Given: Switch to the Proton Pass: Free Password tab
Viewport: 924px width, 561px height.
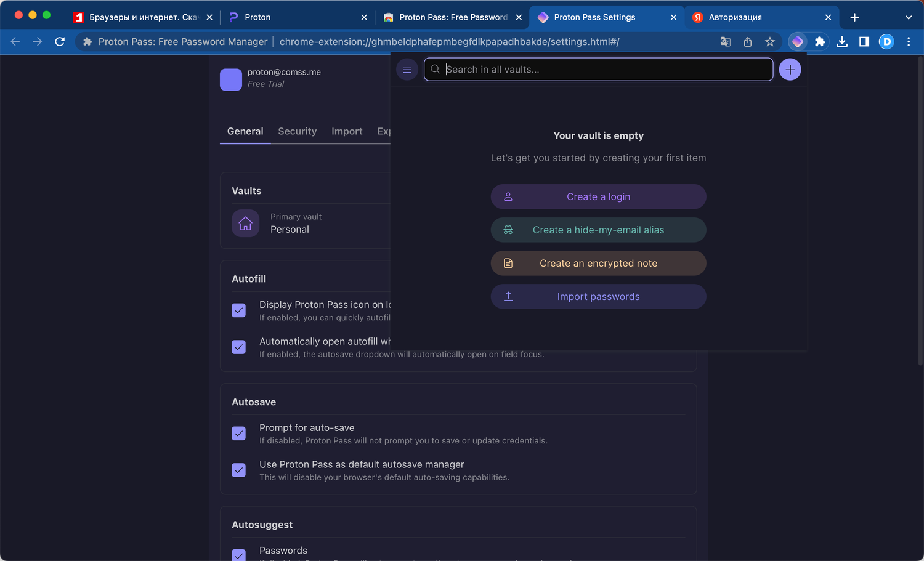Looking at the screenshot, I should pyautogui.click(x=453, y=17).
